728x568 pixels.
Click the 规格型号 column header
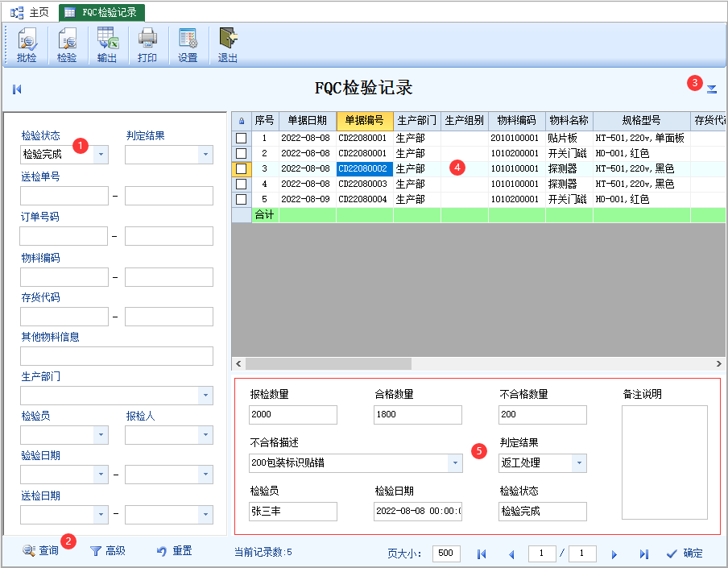pos(642,121)
